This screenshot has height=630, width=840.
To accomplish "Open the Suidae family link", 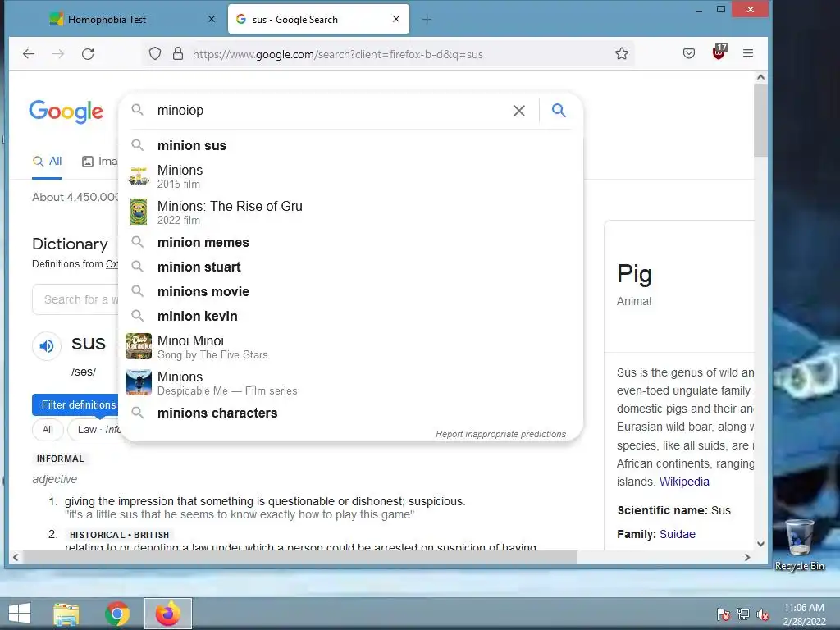I will (677, 534).
